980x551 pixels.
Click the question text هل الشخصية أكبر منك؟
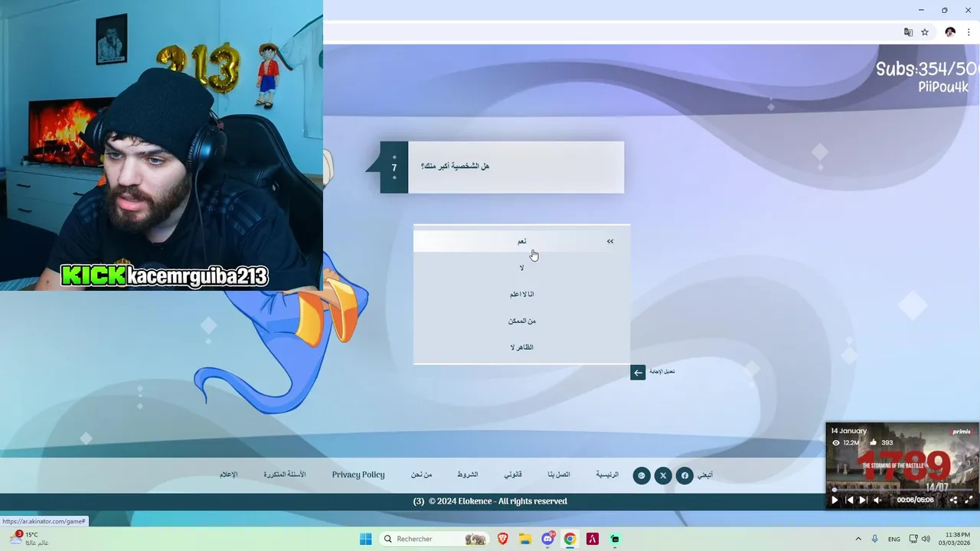[x=455, y=166]
